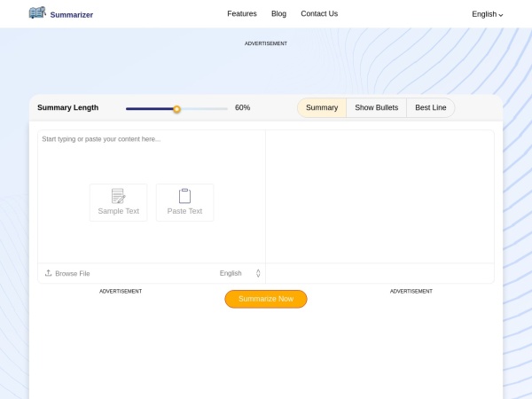Click the up-down arrows beside input language
The width and height of the screenshot is (532, 399).
point(258,273)
